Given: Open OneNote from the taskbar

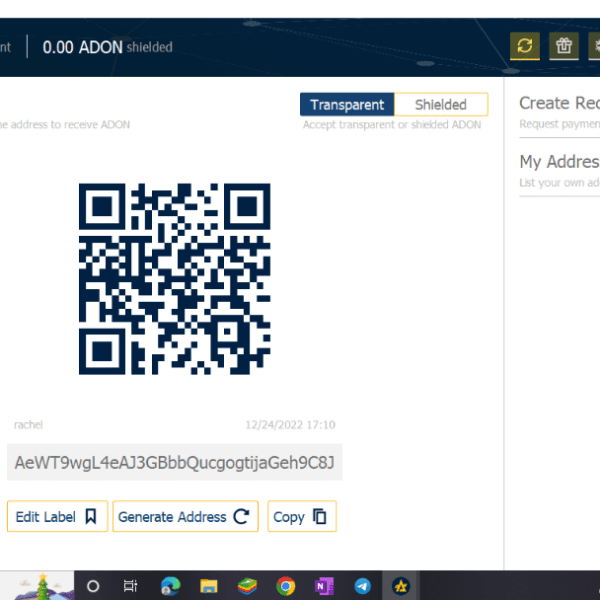Looking at the screenshot, I should [324, 586].
